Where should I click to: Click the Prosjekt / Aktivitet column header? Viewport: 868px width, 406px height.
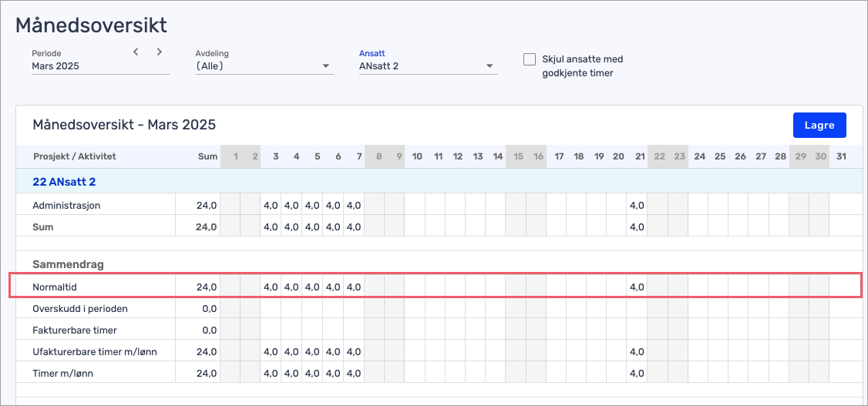(75, 156)
